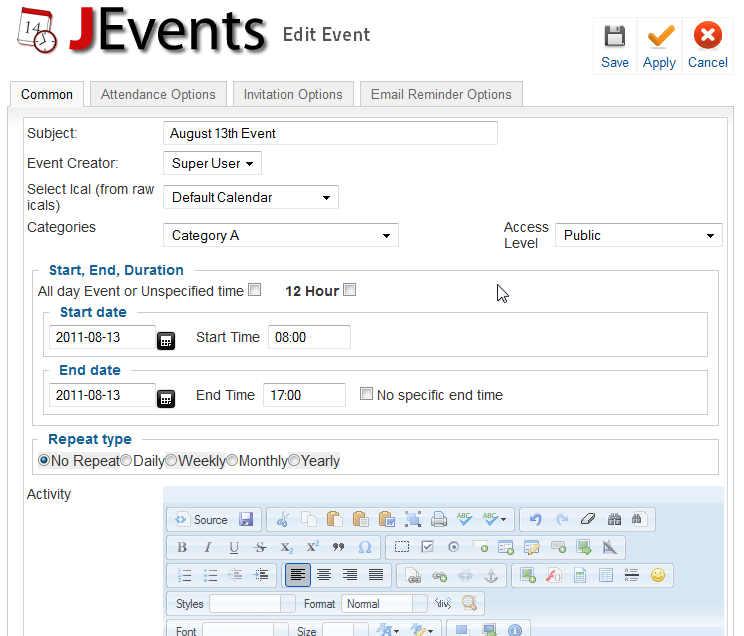Insert bulleted list
This screenshot has width=744, height=636.
click(x=210, y=575)
